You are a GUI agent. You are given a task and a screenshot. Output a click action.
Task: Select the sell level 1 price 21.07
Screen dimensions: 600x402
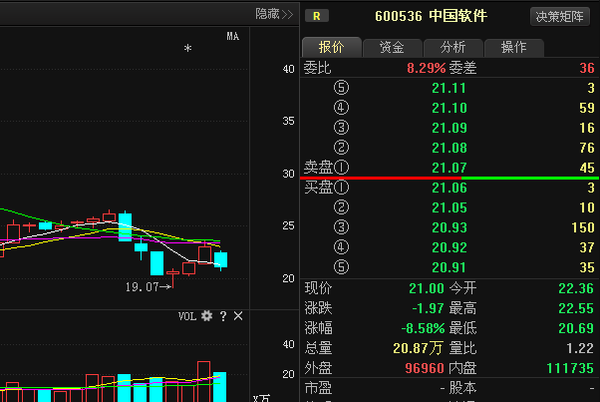coord(449,168)
